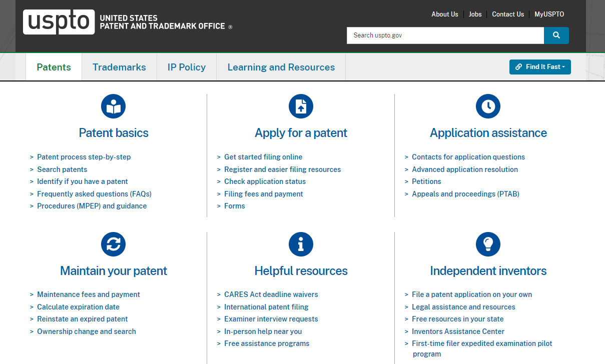Open Procedures (MPEP) and guidance

point(92,206)
